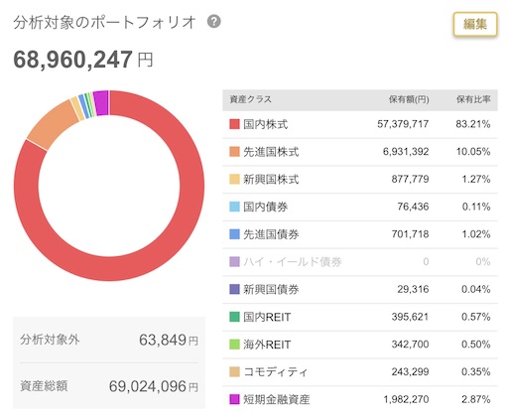Click the 243,299 amount value

(x=411, y=371)
